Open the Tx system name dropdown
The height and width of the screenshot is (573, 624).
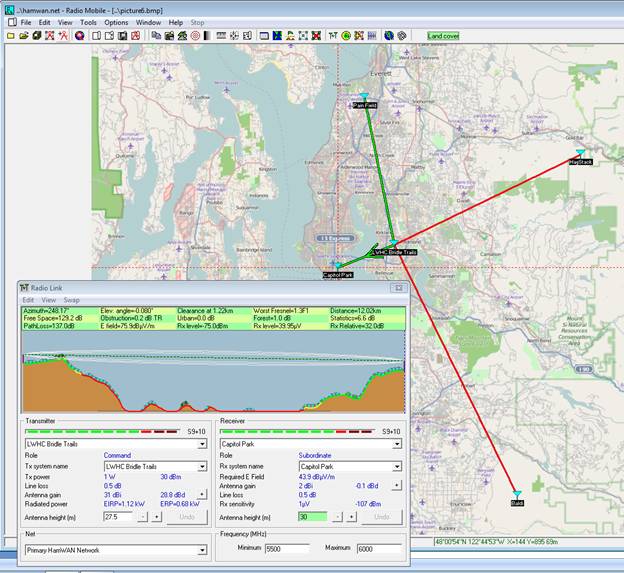click(203, 466)
